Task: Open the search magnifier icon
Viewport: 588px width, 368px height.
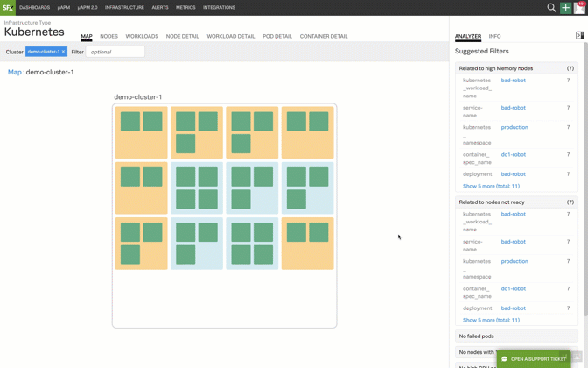Action: (x=551, y=8)
